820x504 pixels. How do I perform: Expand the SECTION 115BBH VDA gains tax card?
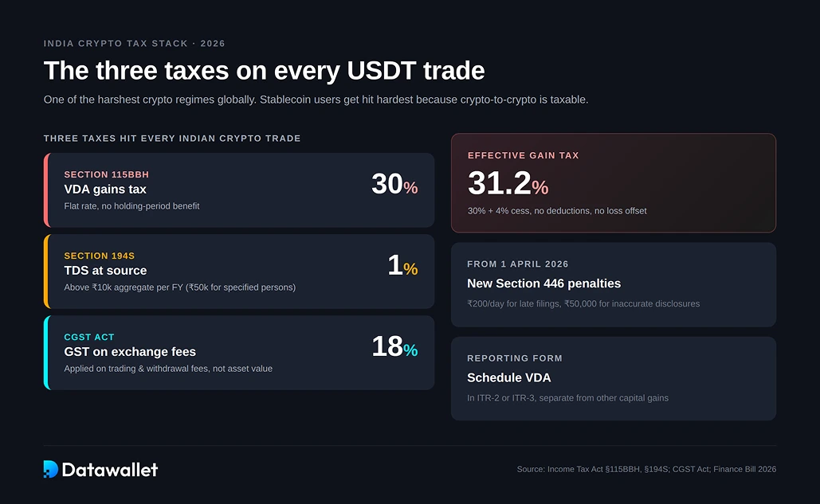pos(239,189)
